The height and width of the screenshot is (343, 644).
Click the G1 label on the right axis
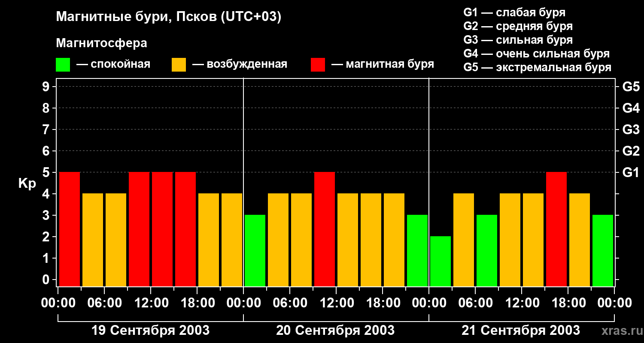[631, 173]
